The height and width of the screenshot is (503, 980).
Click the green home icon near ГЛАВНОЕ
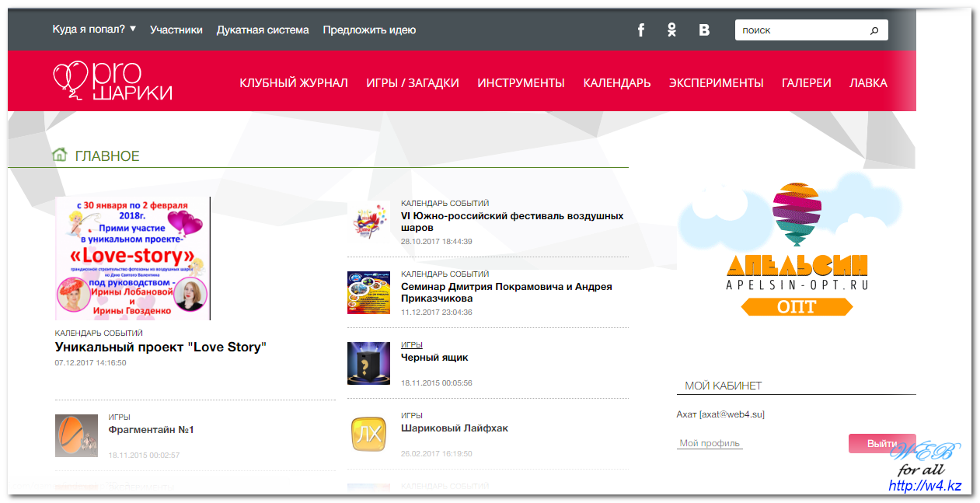59,155
